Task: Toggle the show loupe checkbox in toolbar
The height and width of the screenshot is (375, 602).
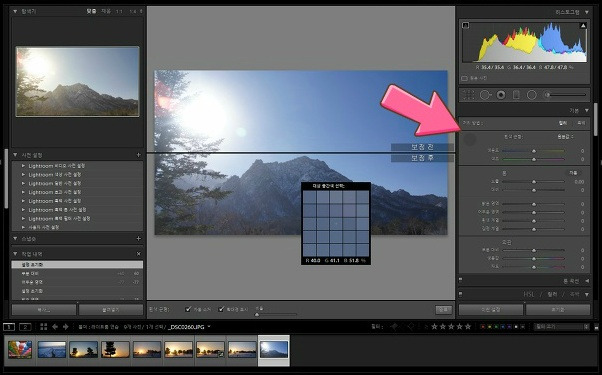Action: 221,309
